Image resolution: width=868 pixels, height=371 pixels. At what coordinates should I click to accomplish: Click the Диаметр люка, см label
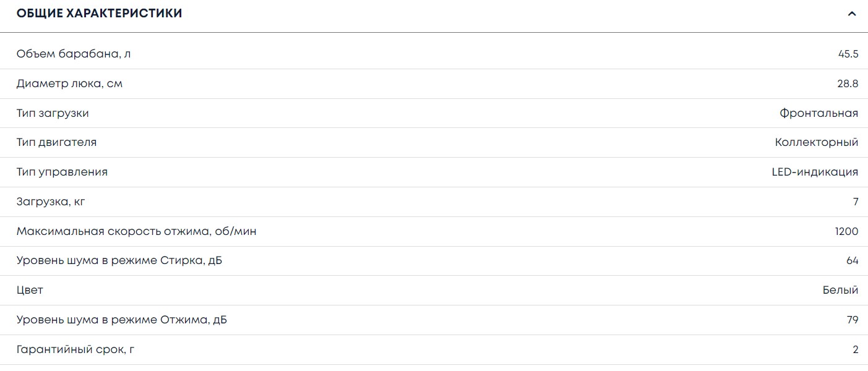pos(69,83)
